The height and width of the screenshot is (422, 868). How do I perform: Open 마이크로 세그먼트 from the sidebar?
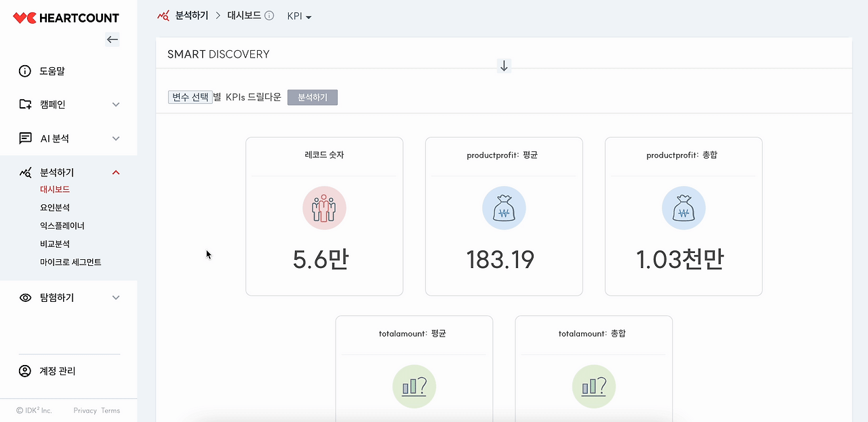[72, 262]
